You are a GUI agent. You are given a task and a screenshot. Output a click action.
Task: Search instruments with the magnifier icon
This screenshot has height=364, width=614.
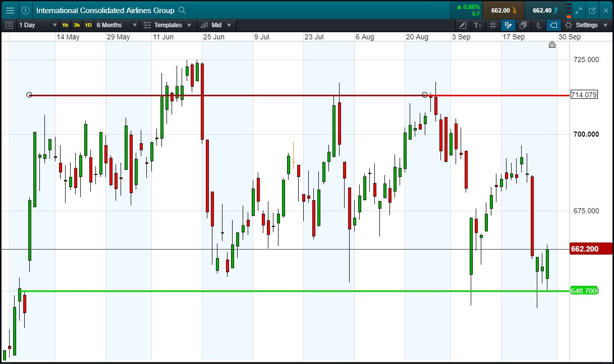(x=183, y=10)
